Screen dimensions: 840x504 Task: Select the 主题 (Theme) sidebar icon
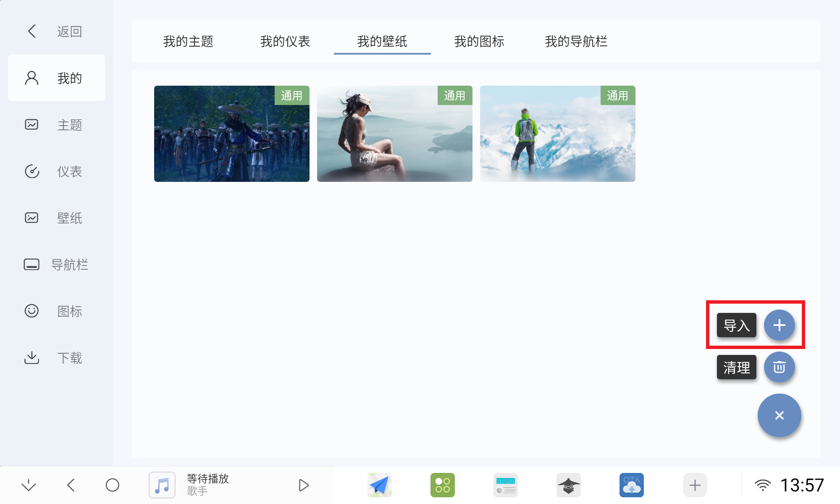click(56, 125)
